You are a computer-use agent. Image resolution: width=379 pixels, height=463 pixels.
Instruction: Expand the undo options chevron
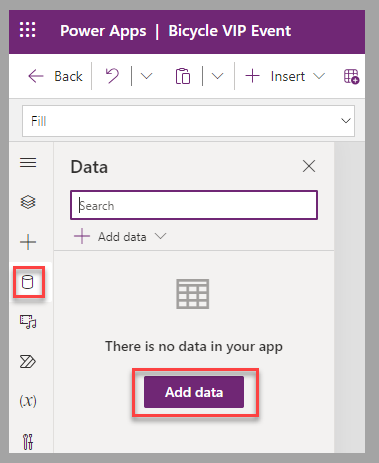click(146, 76)
